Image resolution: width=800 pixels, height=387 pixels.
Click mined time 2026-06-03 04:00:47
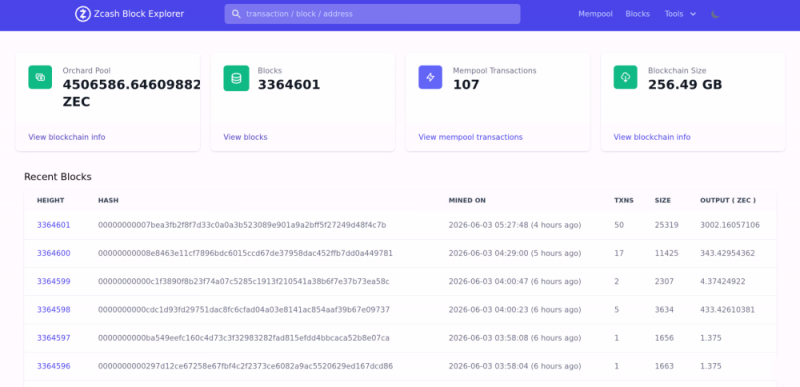tap(515, 281)
